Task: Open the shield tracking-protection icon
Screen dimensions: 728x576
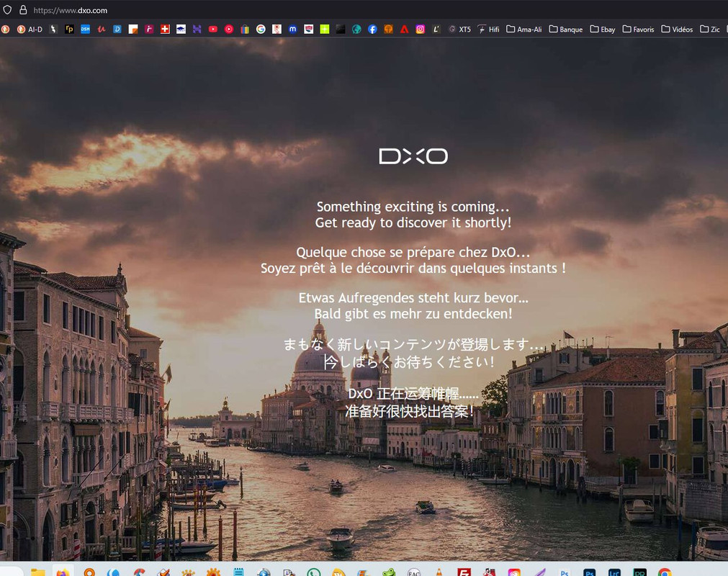Action: (7, 10)
